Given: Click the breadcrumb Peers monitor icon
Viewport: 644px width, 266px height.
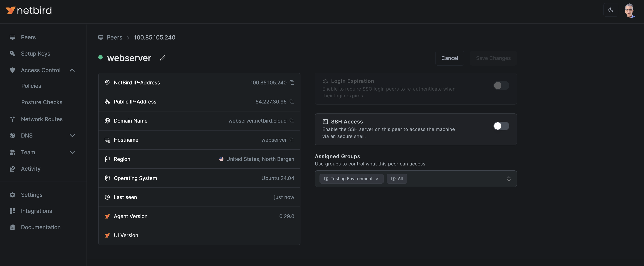Looking at the screenshot, I should coord(101,37).
